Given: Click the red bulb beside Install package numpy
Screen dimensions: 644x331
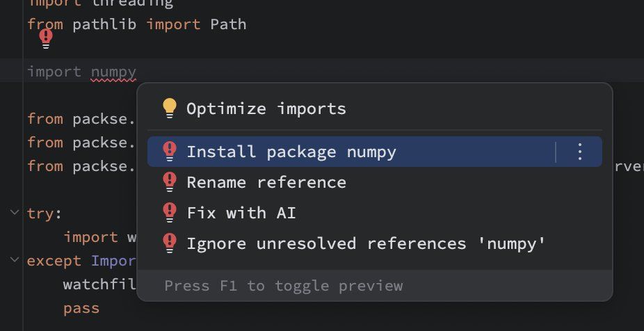Looking at the screenshot, I should 170,152.
